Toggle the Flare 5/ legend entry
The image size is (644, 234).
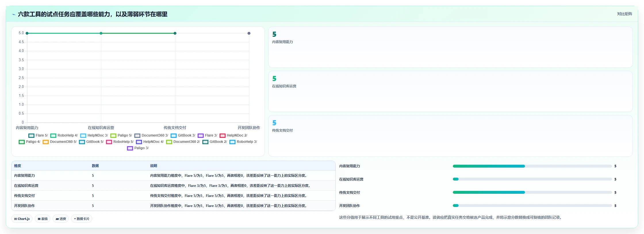[38, 135]
